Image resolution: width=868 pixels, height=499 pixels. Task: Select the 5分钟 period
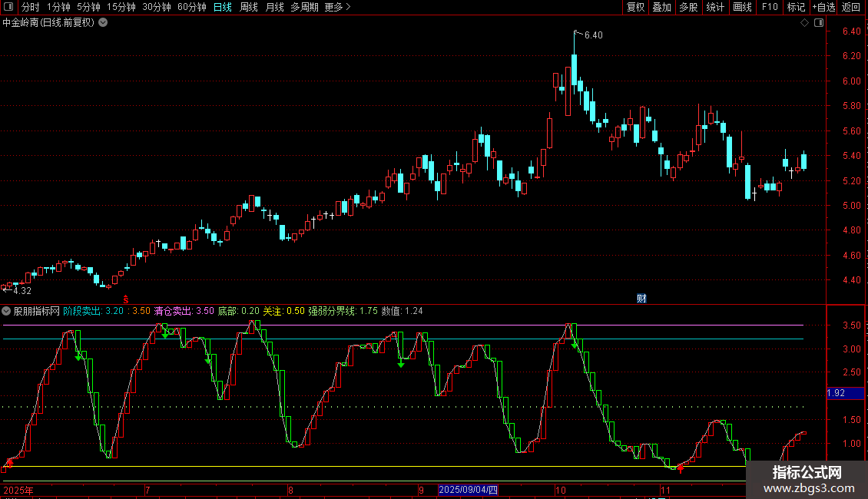coord(88,7)
